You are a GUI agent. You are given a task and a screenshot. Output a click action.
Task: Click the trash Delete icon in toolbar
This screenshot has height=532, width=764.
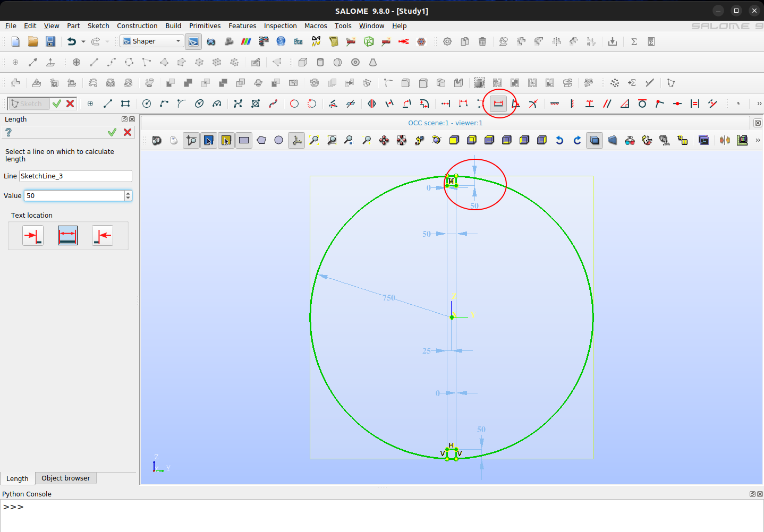coord(482,41)
